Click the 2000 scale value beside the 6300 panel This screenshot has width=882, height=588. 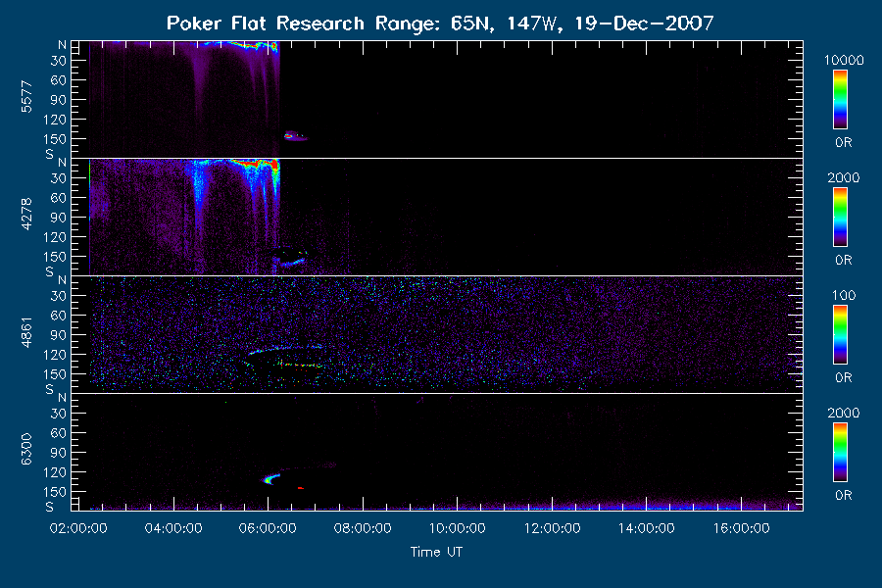844,413
